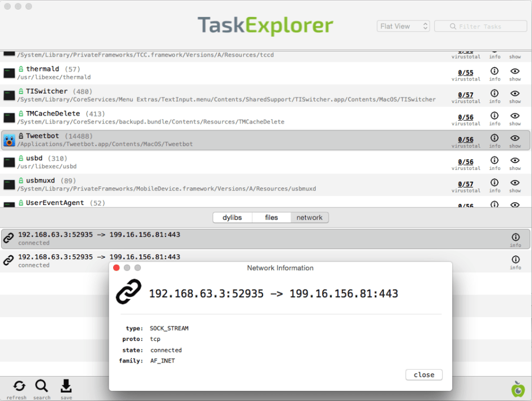Screen dimensions: 532x401
Task: Click the chain link icon on first connection
Action: point(8,238)
